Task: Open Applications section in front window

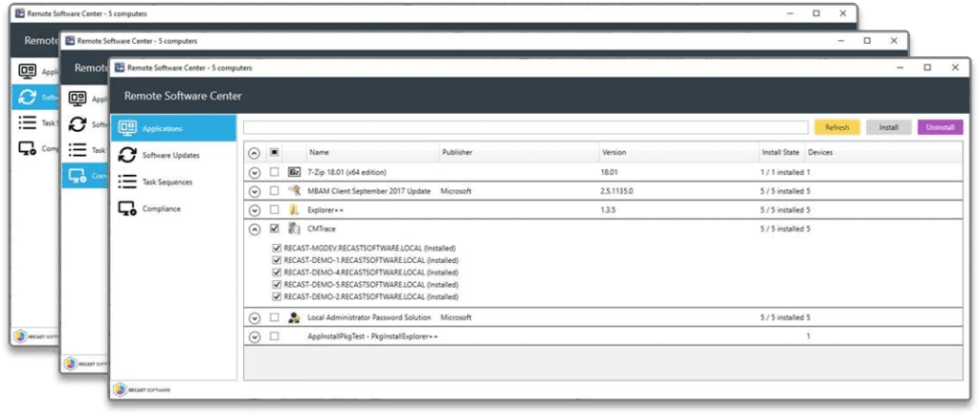Action: click(x=174, y=128)
